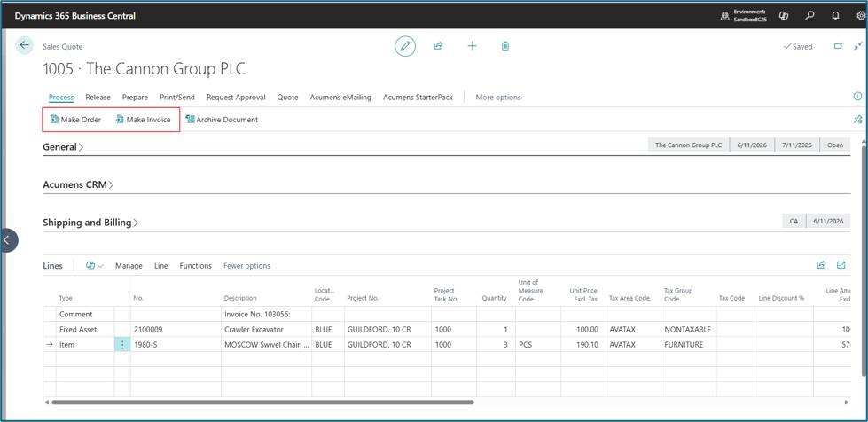Open the Line menu in Lines
Viewport: 868px width, 422px height.
tap(161, 266)
